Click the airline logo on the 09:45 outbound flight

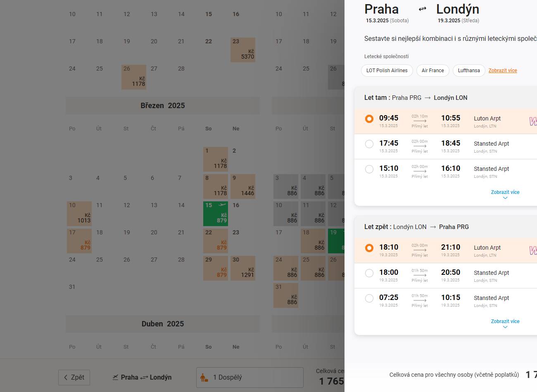tap(533, 121)
